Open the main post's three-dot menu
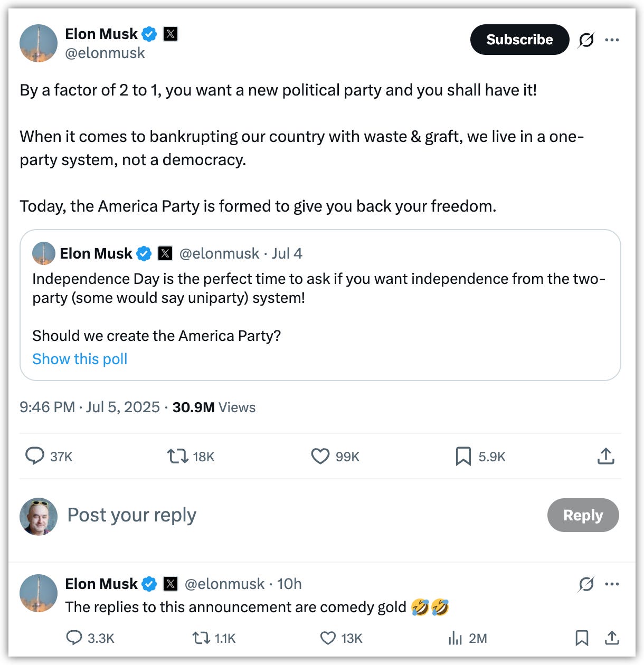 [612, 40]
